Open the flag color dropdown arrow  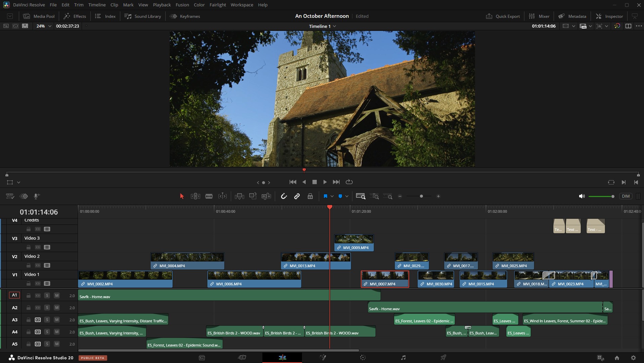pos(332,196)
